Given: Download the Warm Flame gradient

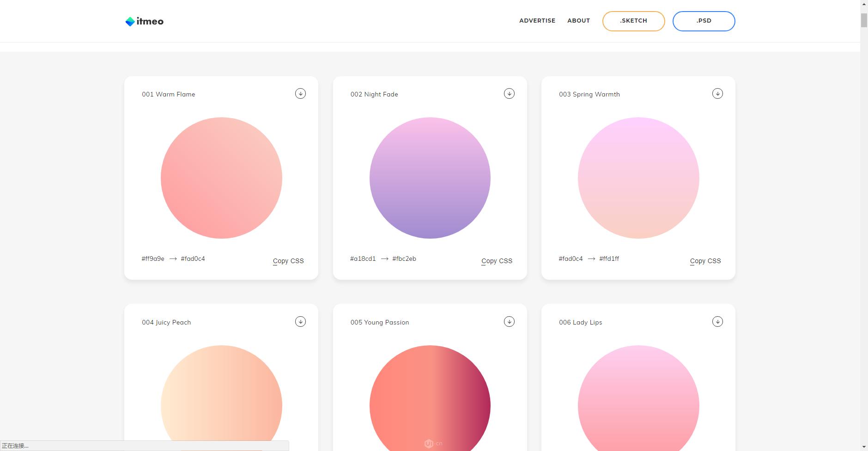Looking at the screenshot, I should point(300,94).
